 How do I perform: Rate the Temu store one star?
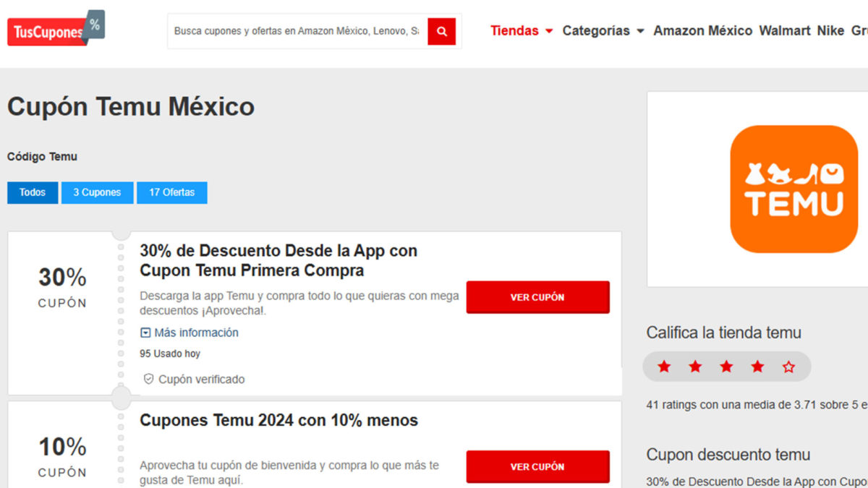pos(664,367)
